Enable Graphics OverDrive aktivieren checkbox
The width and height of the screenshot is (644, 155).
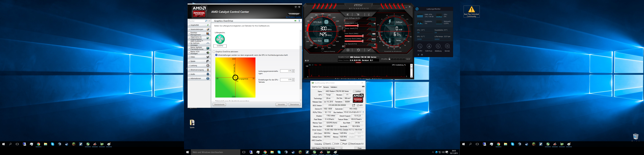(x=214, y=52)
